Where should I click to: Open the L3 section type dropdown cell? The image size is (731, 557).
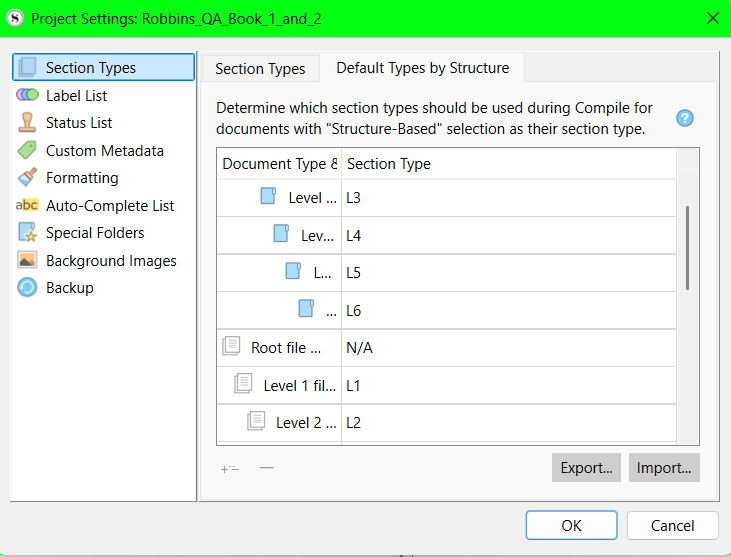(x=509, y=198)
